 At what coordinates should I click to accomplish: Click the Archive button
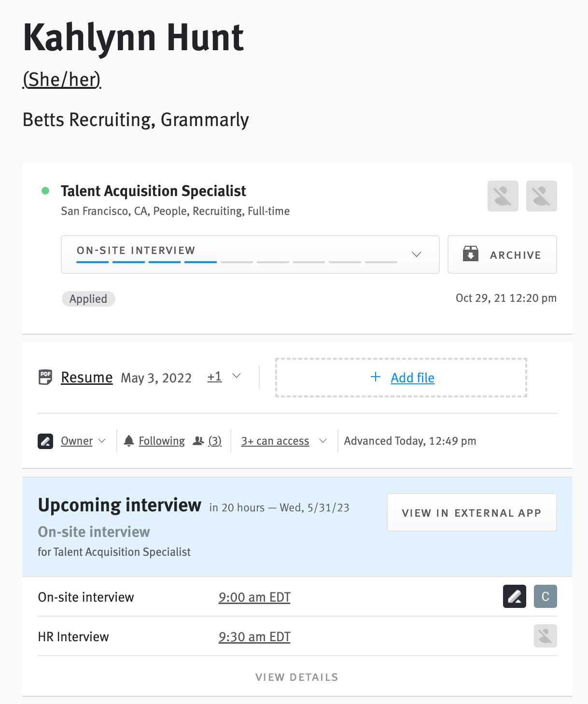(x=502, y=254)
